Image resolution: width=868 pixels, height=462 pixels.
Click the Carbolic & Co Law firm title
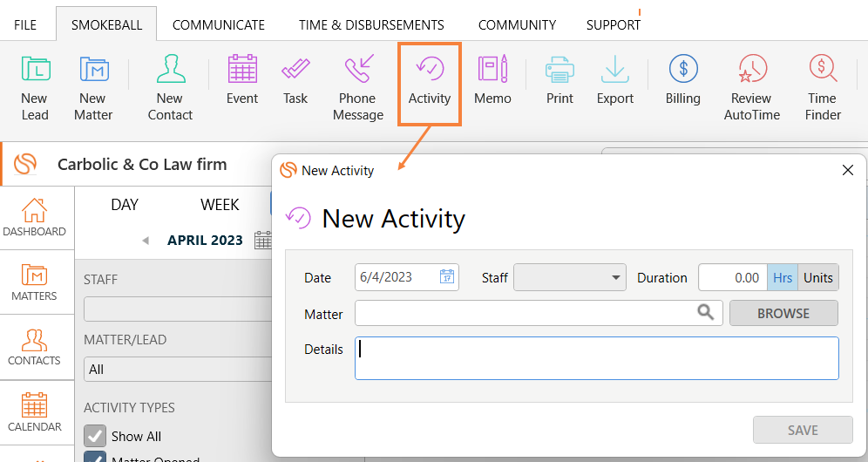(142, 165)
